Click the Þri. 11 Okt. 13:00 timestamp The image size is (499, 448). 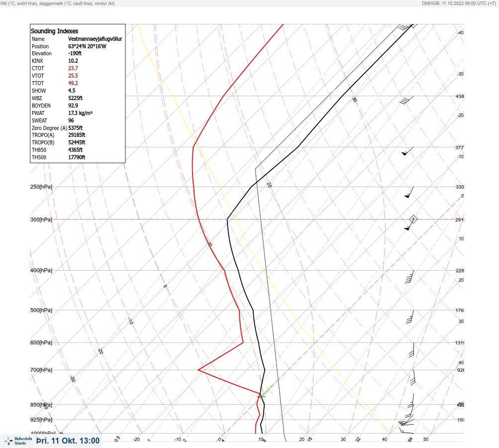pyautogui.click(x=68, y=441)
